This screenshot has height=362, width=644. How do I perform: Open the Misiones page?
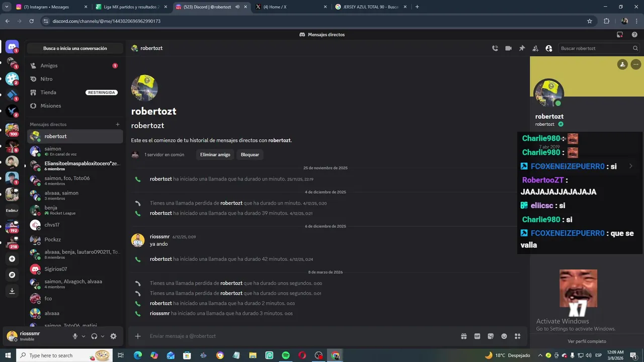tap(75, 106)
